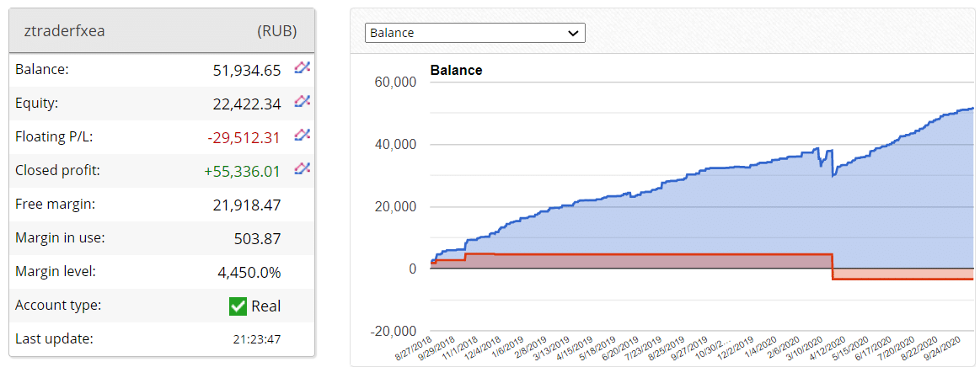
Task: Open the Balance chart icon
Action: [302, 68]
